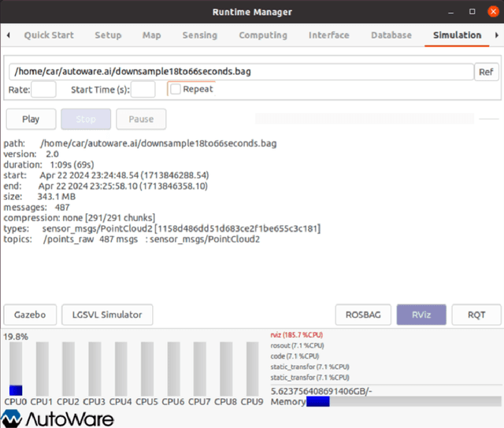The height and width of the screenshot is (428, 504).
Task: Click the right tab scroll arrow
Action: (x=496, y=35)
